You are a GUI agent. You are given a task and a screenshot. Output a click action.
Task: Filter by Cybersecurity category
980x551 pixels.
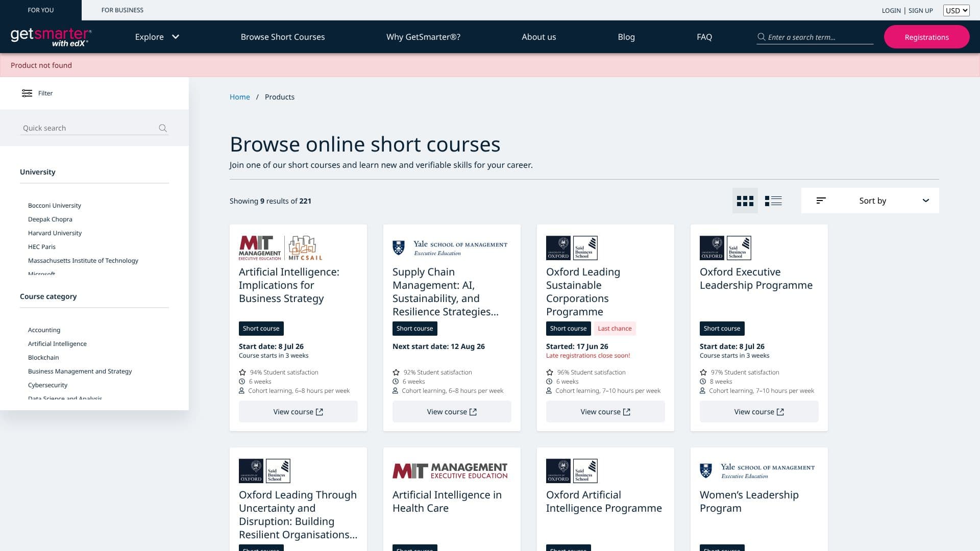tap(47, 385)
